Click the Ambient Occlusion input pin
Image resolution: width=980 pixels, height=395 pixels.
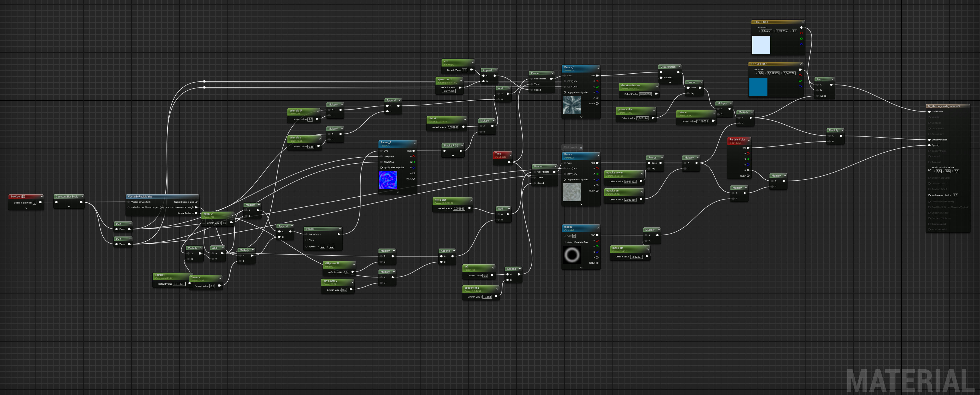929,195
